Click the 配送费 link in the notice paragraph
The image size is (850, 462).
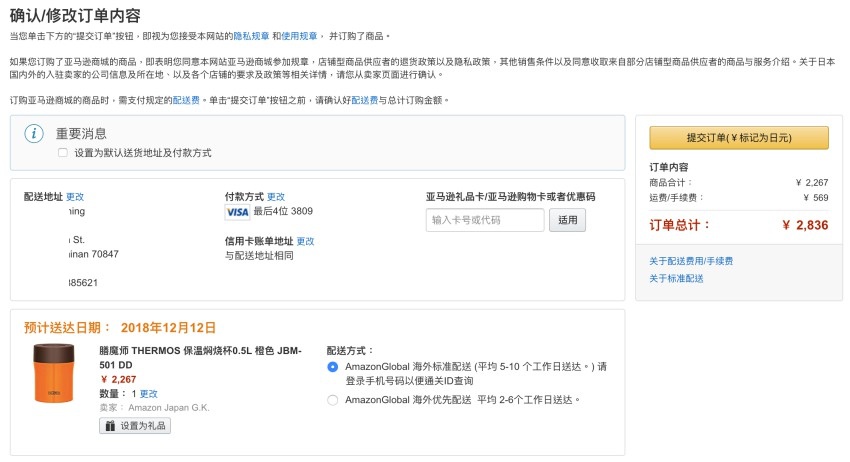pos(186,100)
